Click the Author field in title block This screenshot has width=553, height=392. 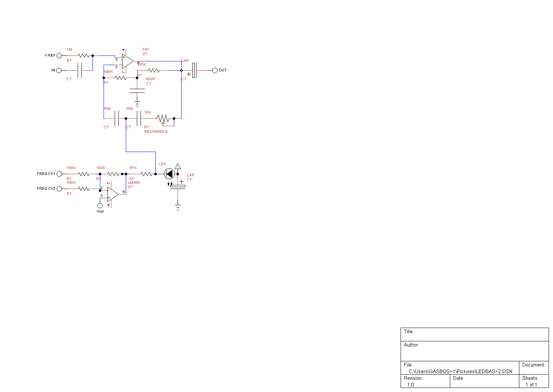pyautogui.click(x=474, y=351)
